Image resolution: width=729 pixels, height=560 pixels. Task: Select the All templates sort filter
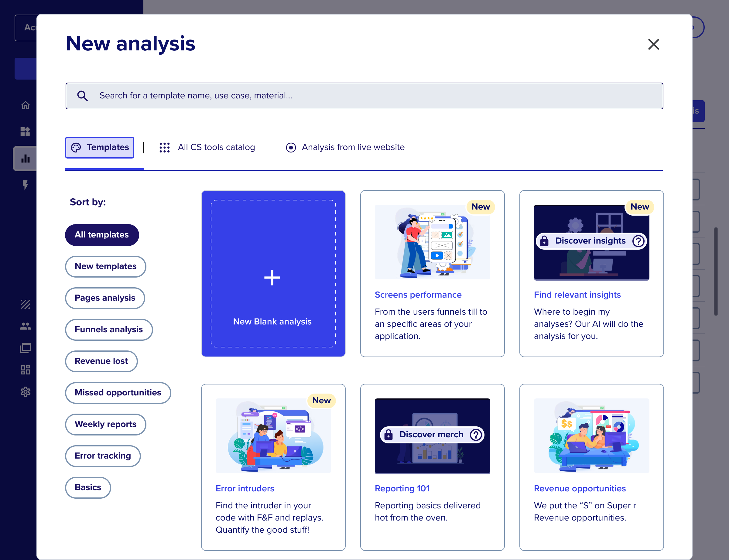click(x=102, y=235)
